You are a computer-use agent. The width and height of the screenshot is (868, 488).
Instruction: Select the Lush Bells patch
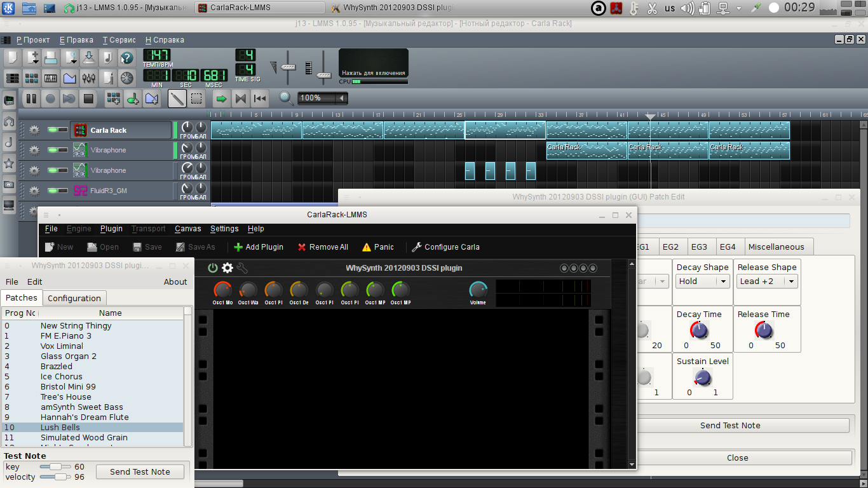coord(92,428)
